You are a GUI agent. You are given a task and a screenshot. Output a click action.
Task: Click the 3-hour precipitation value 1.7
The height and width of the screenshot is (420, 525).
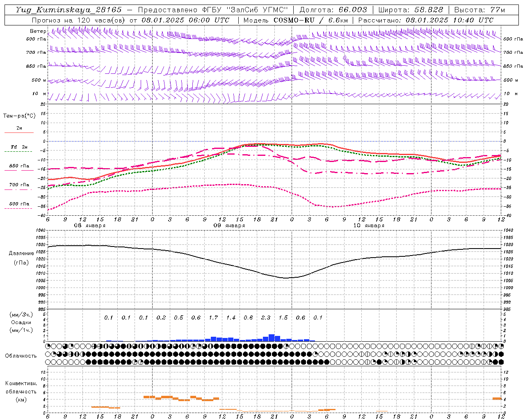(x=213, y=317)
